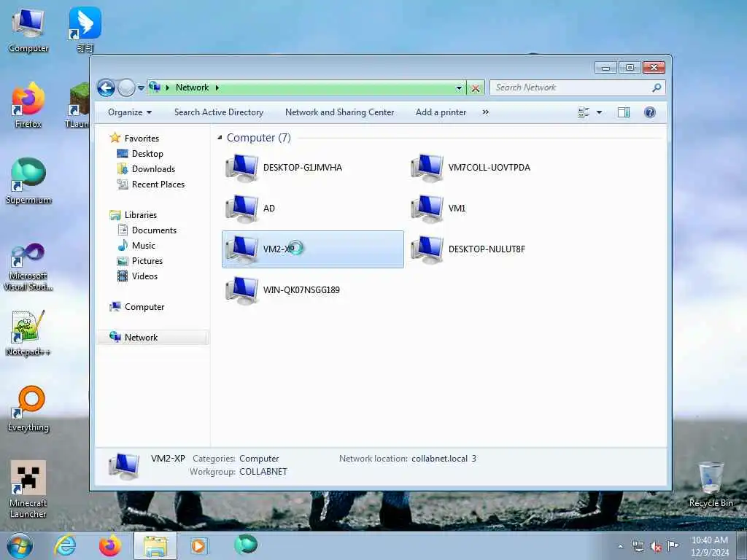Open the blue bird desktop shortcut
This screenshot has width=747, height=560.
[85, 29]
